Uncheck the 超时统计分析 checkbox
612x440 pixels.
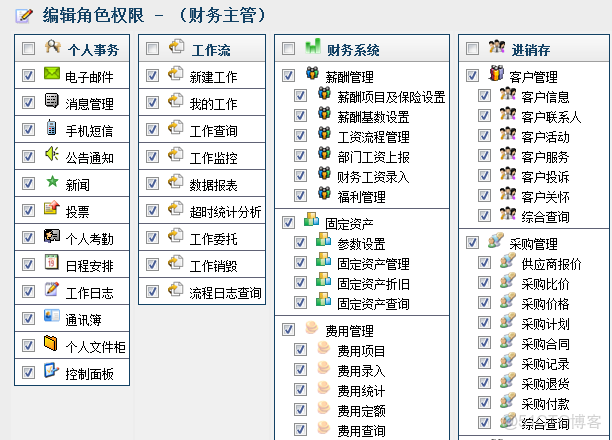[152, 211]
